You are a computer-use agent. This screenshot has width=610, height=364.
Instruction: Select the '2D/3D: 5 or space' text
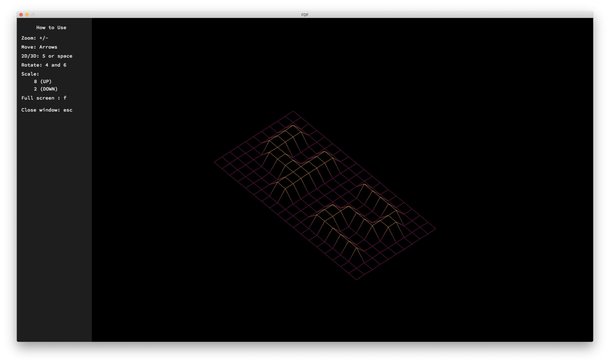point(47,56)
